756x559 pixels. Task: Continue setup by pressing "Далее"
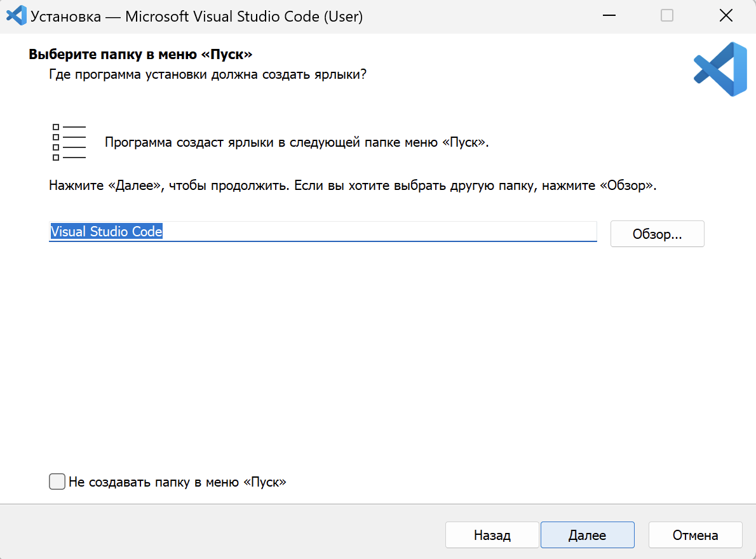(x=587, y=535)
